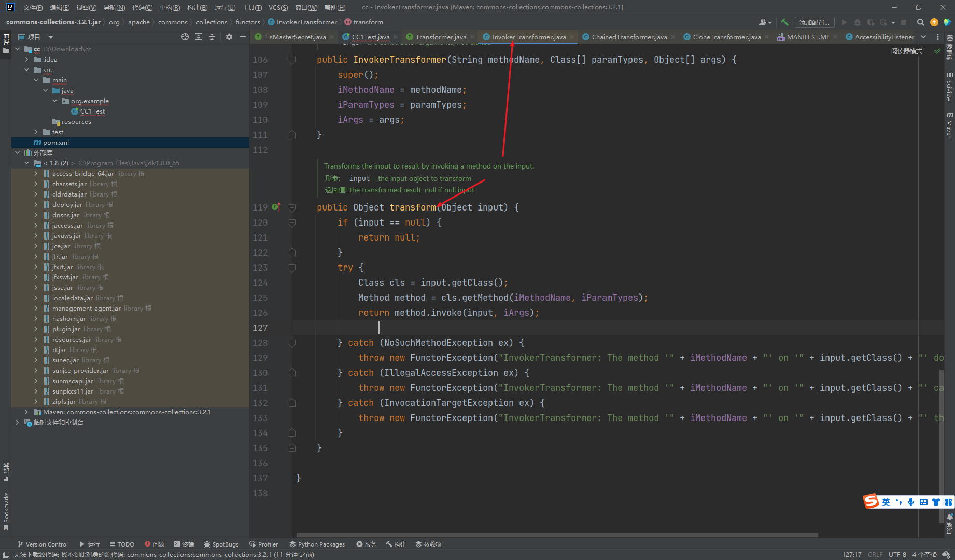
Task: Click the Select Opened File target icon
Action: [185, 37]
